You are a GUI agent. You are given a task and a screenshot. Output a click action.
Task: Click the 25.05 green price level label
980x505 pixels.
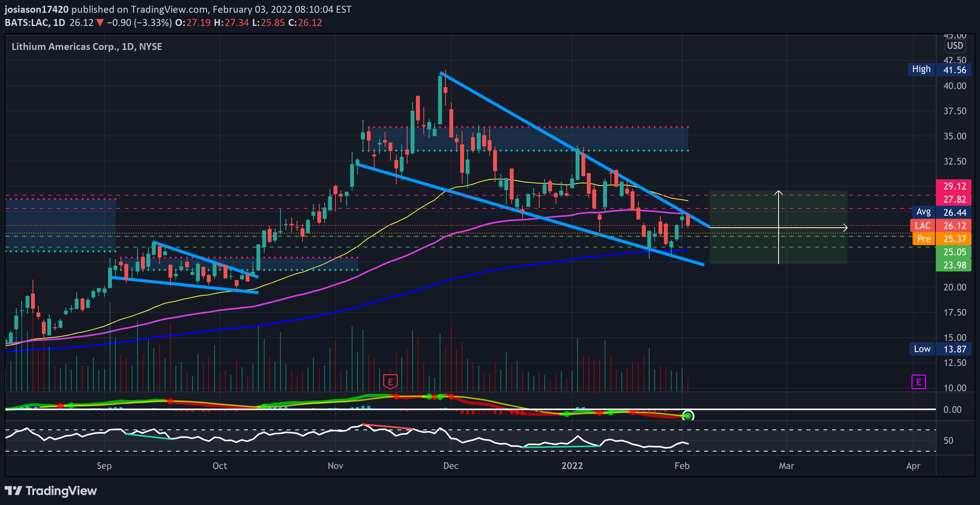click(x=953, y=252)
